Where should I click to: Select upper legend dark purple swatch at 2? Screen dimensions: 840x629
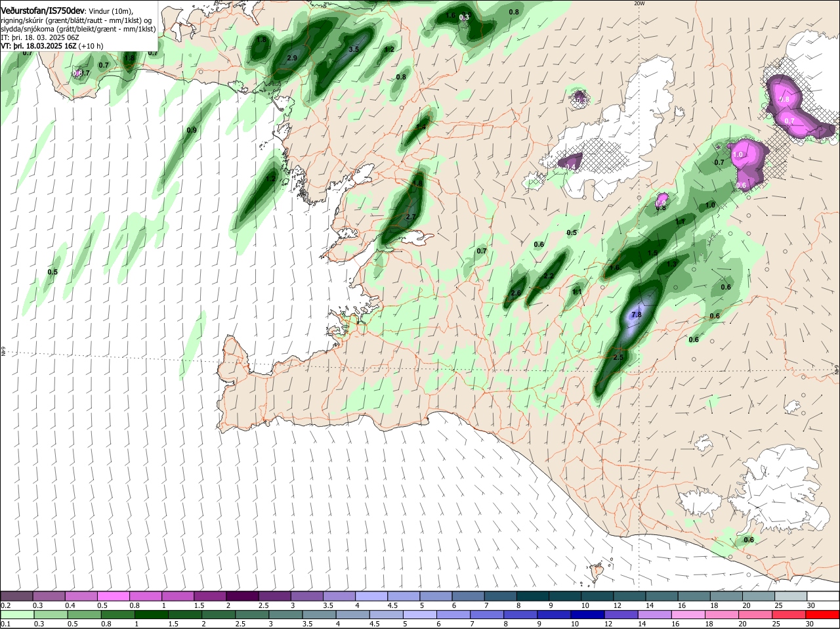(x=242, y=596)
